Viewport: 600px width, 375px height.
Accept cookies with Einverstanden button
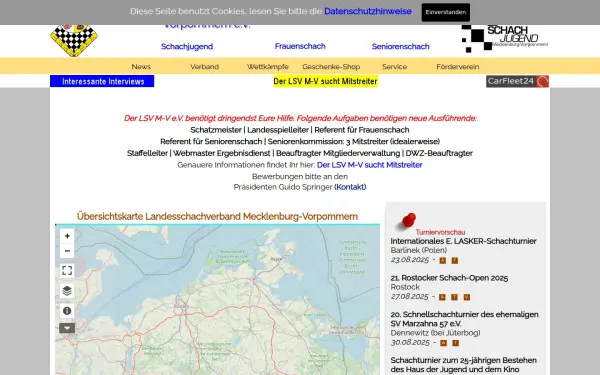[446, 12]
